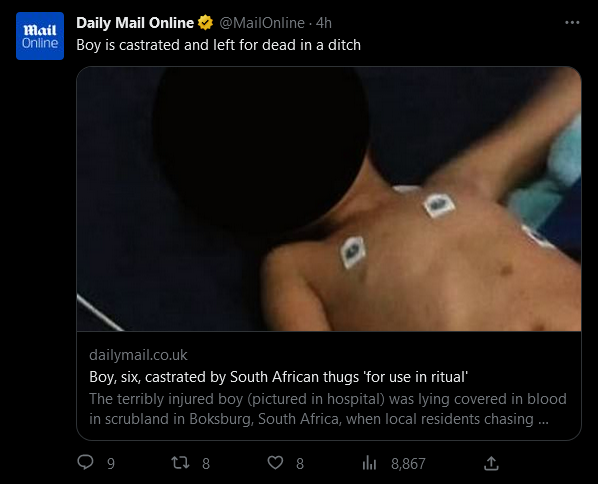The height and width of the screenshot is (484, 598).
Task: Click the tweet text about the ditch
Action: [219, 45]
